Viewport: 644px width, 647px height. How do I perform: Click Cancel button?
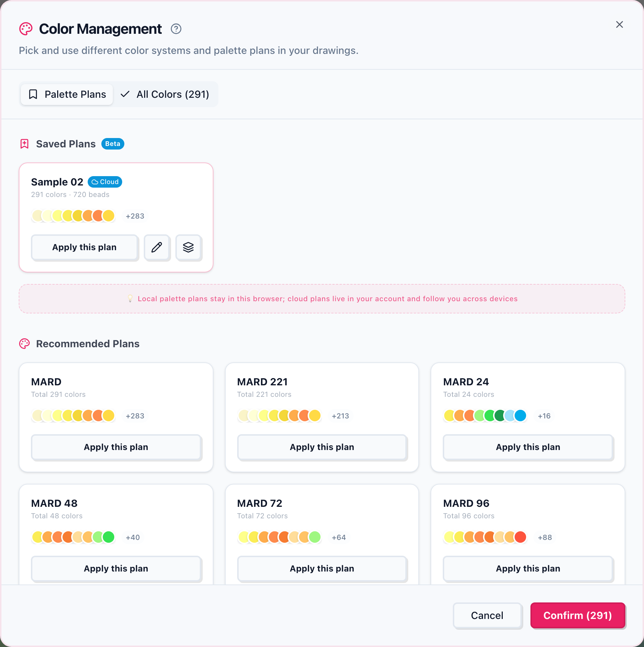click(487, 616)
